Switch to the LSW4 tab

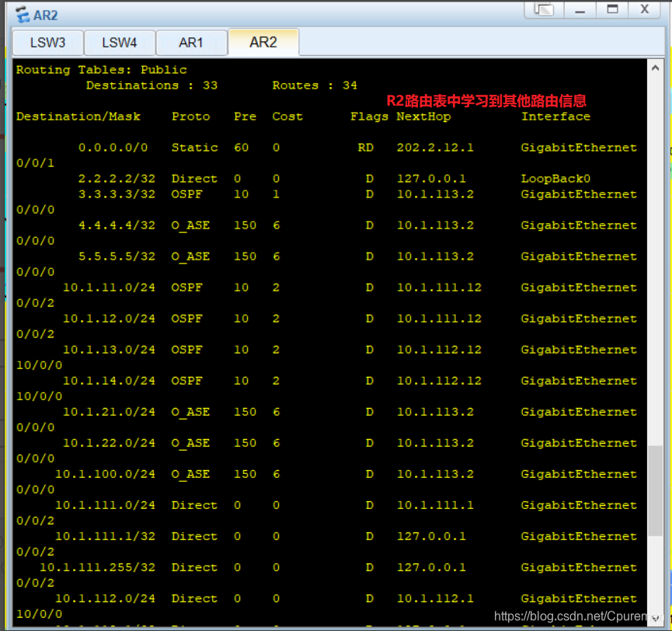tap(120, 43)
